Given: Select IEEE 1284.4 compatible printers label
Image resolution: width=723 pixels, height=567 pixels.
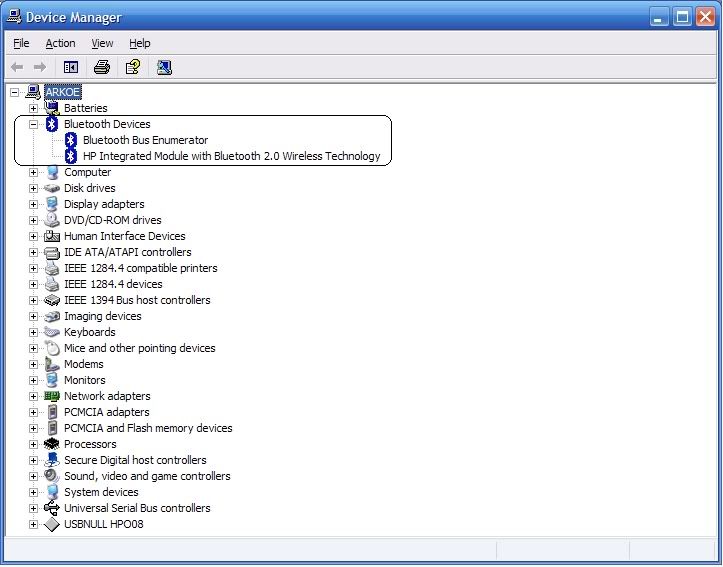Looking at the screenshot, I should click(141, 268).
